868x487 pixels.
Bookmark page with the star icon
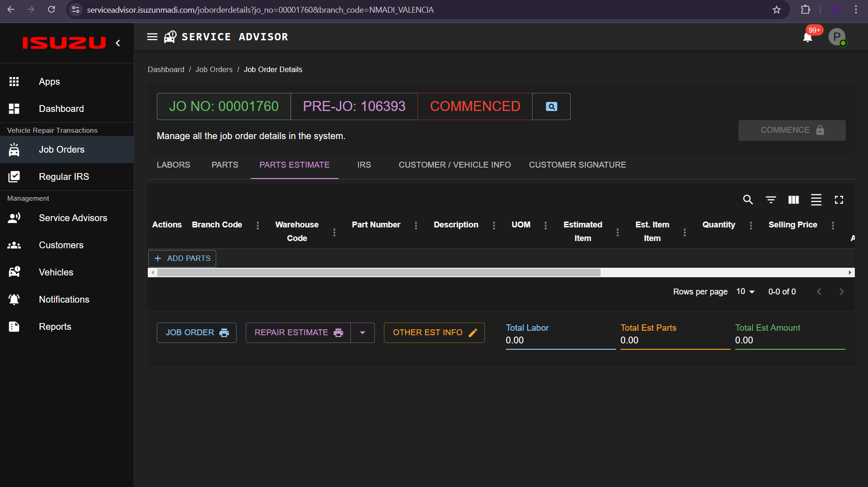point(776,10)
